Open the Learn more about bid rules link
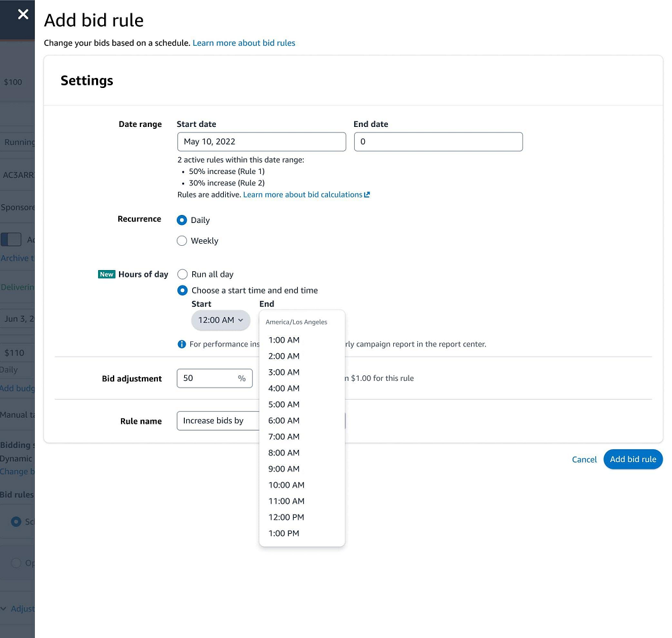Screen dimensions: 672x638 point(244,42)
